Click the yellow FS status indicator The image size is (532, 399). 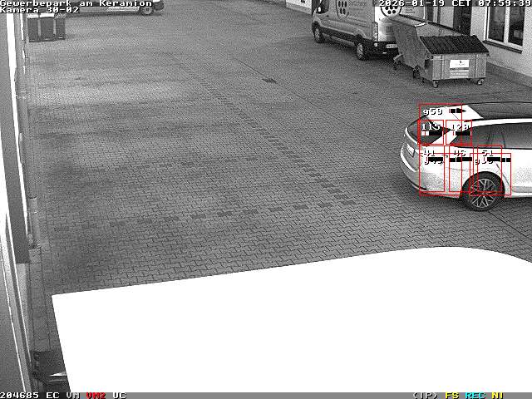(x=452, y=395)
